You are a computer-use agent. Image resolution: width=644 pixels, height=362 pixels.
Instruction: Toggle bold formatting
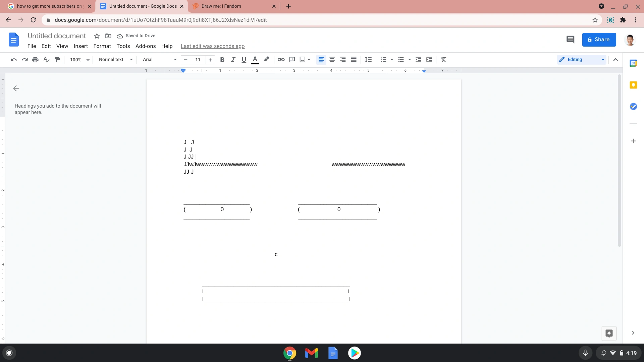coord(222,60)
